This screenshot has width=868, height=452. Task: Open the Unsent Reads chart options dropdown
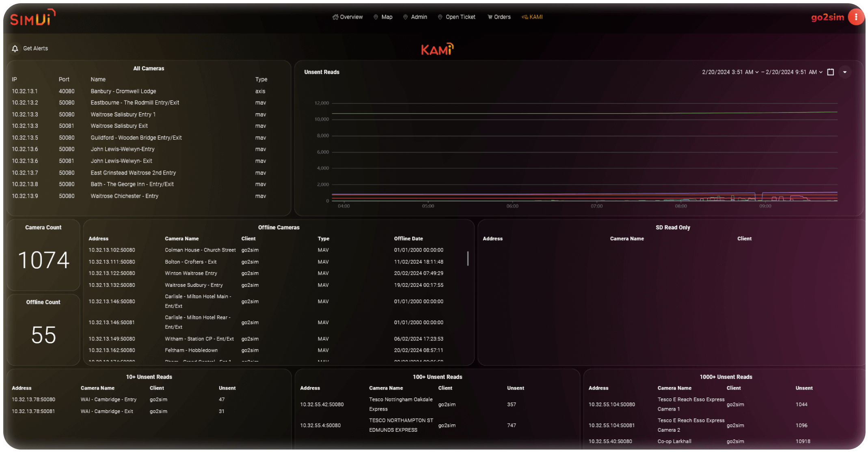click(x=845, y=72)
